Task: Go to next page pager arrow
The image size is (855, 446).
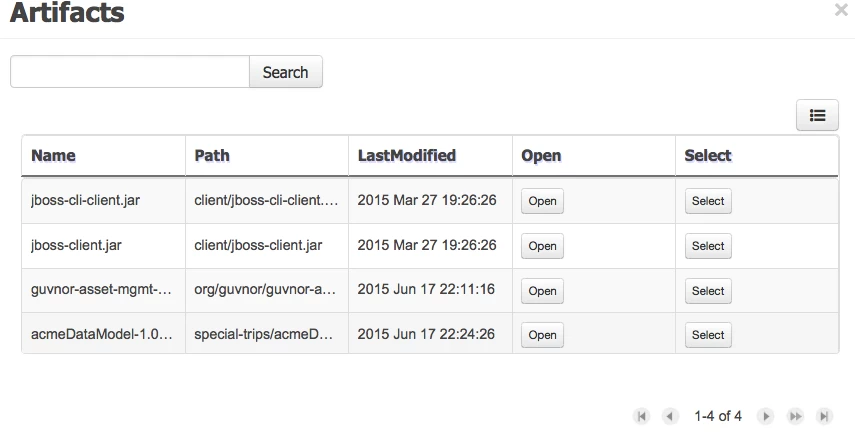Action: tap(766, 417)
